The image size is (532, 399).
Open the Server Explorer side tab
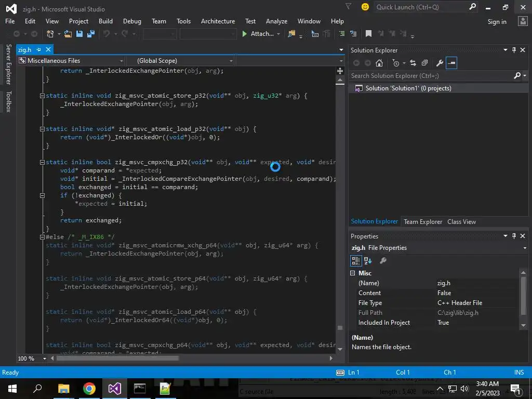pyautogui.click(x=8, y=64)
